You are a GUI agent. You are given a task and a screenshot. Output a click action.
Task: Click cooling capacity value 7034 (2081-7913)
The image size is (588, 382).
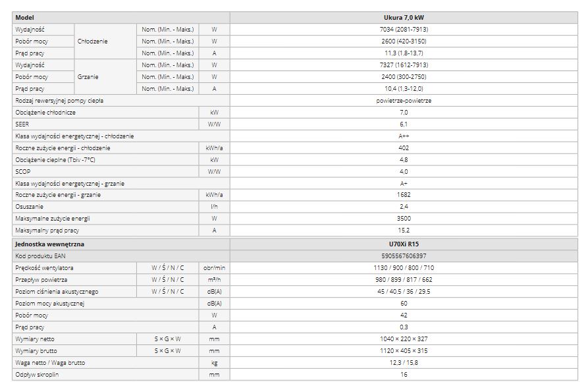click(x=404, y=29)
